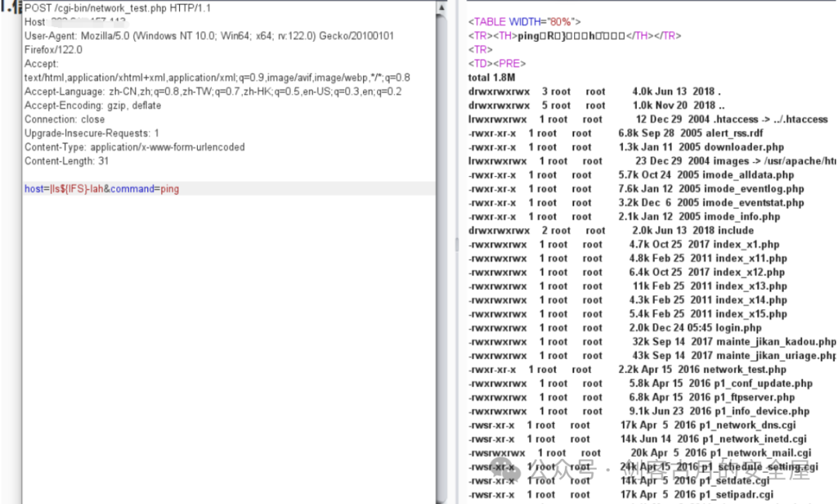The height and width of the screenshot is (504, 838).
Task: Select the Upgrade-Insecure-Requests: 1 line
Action: coord(92,133)
